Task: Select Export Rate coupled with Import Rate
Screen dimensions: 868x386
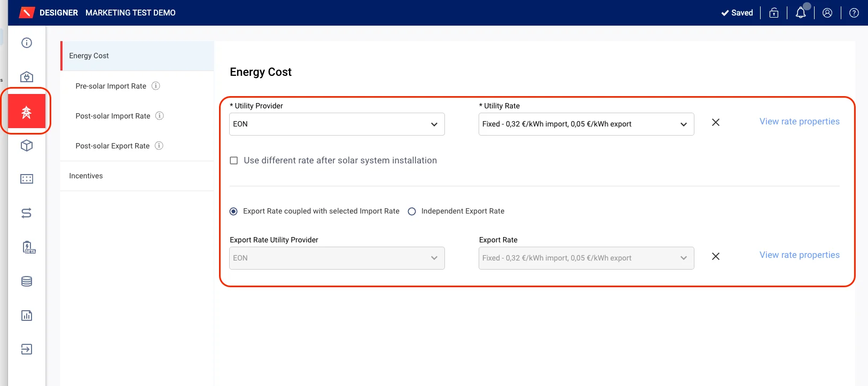Action: [233, 211]
